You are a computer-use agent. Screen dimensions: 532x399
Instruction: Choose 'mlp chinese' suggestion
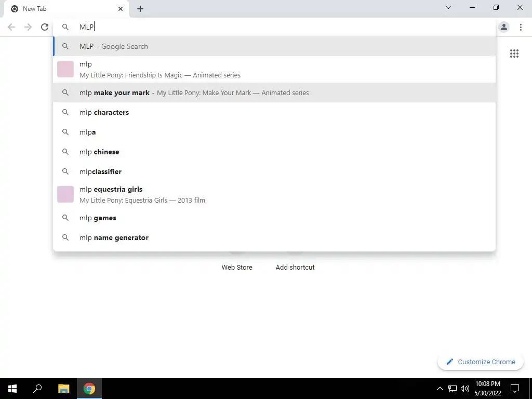274,152
